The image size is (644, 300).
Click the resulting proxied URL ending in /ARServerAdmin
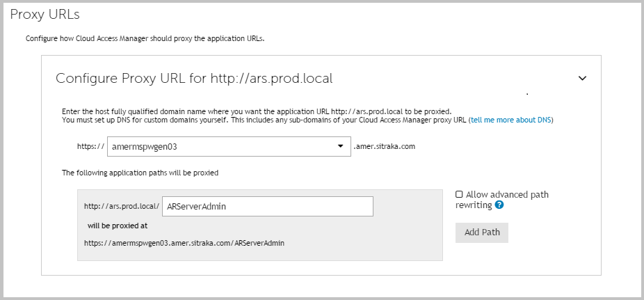pos(184,244)
